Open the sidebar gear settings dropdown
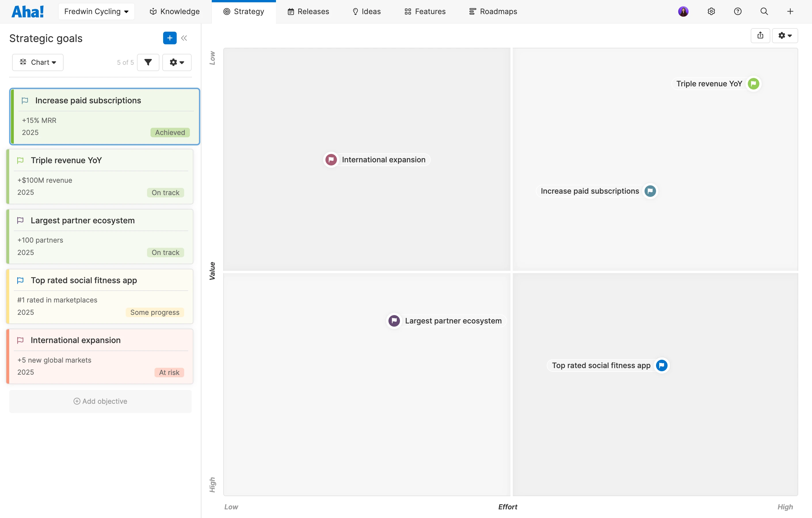Screen dimensions: 812x518 pos(177,62)
